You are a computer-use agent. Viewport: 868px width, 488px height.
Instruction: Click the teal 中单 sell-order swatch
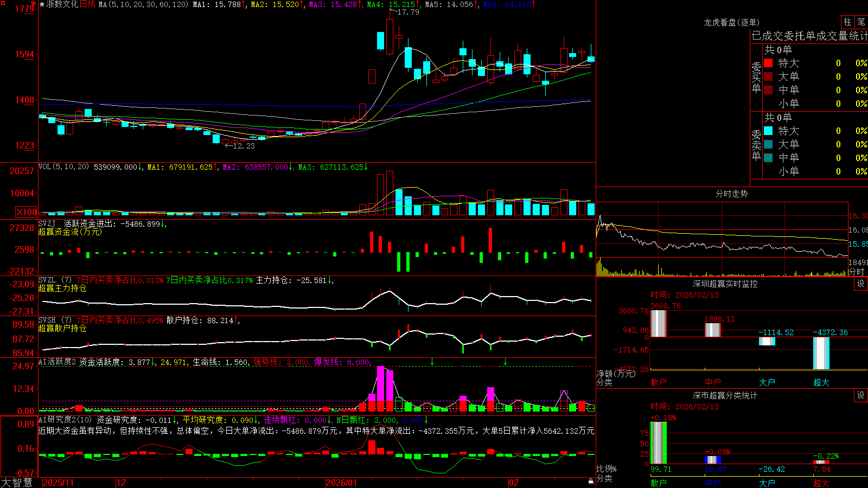[768, 158]
